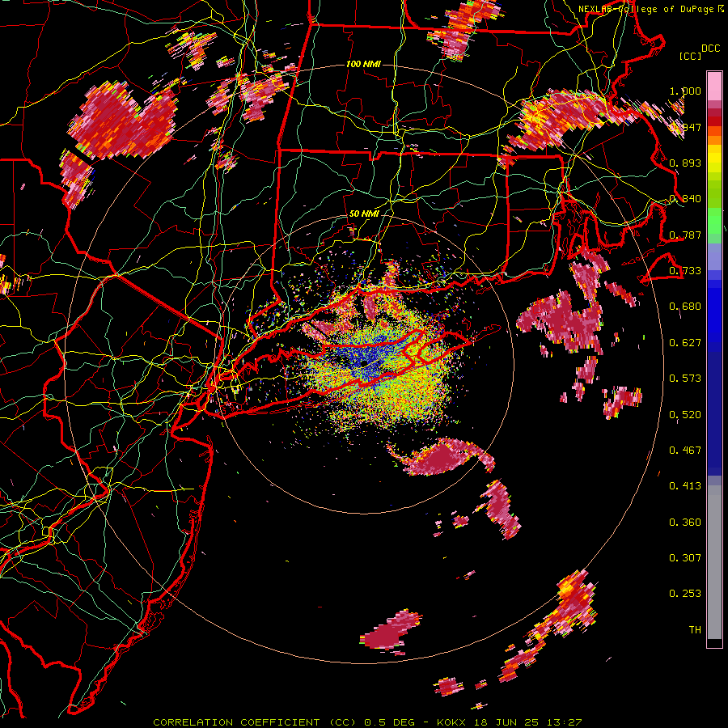Select the 0.573 scale value
Image resolution: width=728 pixels, height=728 pixels.
685,379
